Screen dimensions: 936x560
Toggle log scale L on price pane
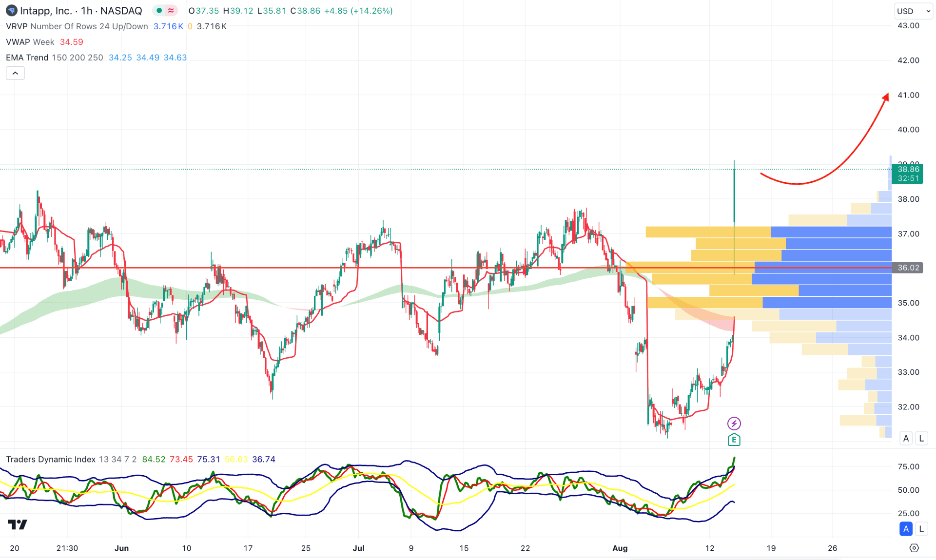[921, 438]
